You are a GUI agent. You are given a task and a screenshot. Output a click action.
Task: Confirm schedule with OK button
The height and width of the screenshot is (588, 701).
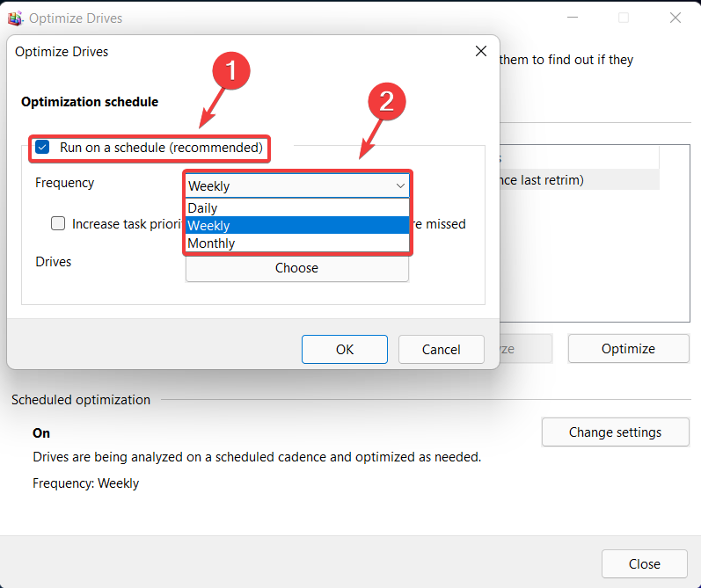[344, 350]
